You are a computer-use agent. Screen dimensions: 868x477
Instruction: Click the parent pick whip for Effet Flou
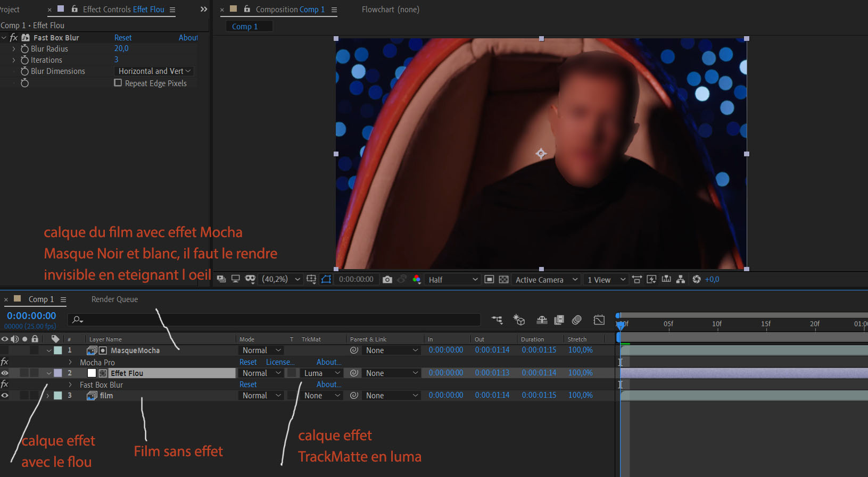coord(354,373)
